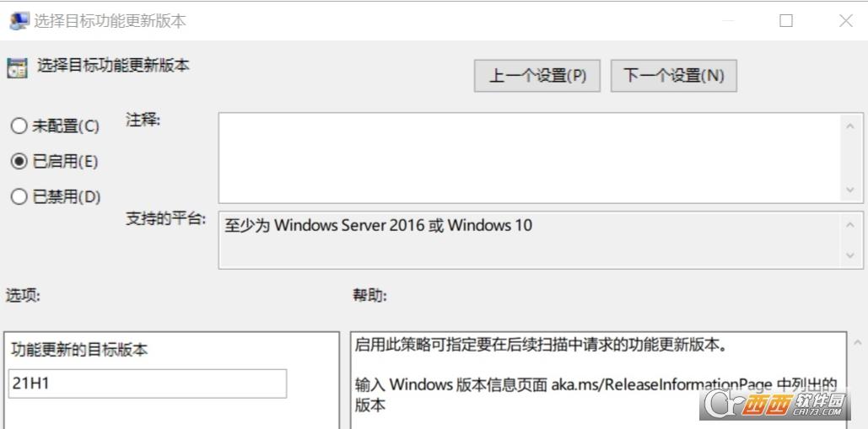Close the policy dialog window
Screen dimensions: 868x429
pos(846,21)
